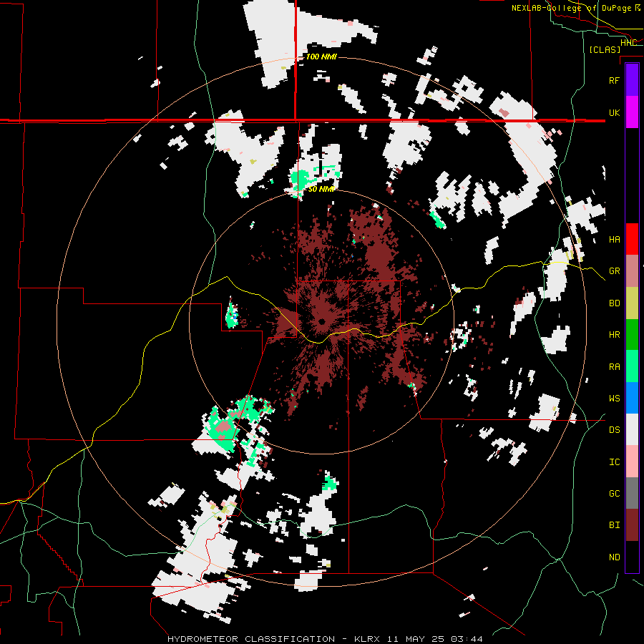The width and height of the screenshot is (644, 644).
Task: Click the purple RF legend color swatch
Action: click(x=632, y=80)
